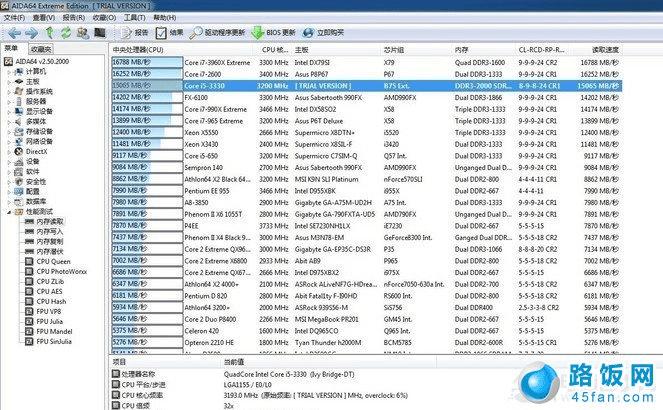Go back with the blue left arrow

14,33
